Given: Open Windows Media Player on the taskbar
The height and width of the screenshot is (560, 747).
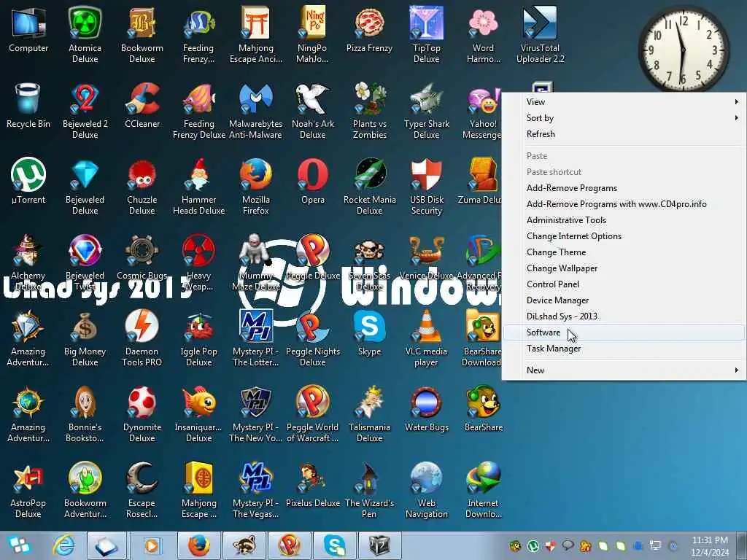Looking at the screenshot, I should [152, 545].
